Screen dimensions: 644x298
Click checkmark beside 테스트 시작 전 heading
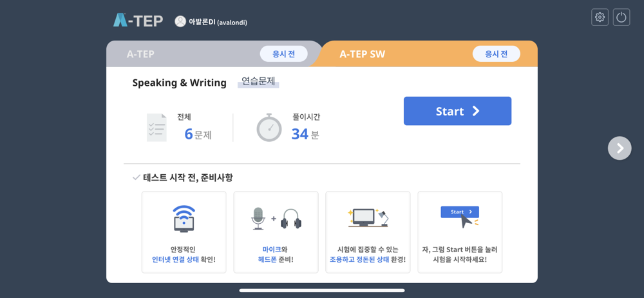[137, 178]
